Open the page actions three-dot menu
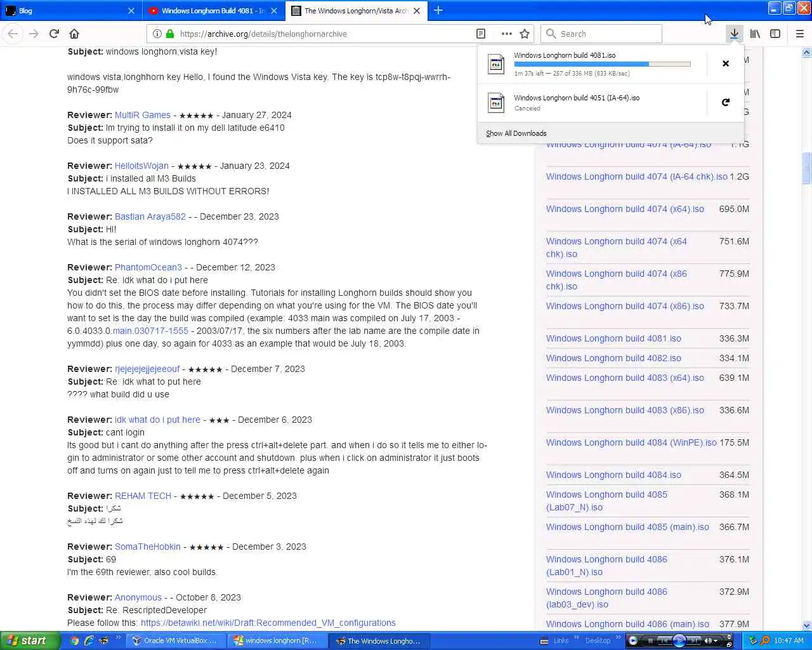The height and width of the screenshot is (650, 812). point(506,34)
